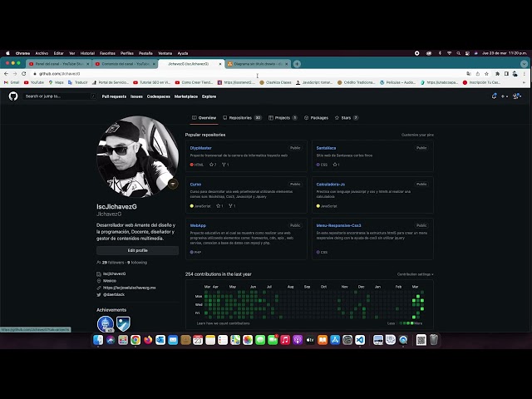This screenshot has height=399, width=532.
Task: Open Marketplace in GitHub header
Action: tap(186, 96)
